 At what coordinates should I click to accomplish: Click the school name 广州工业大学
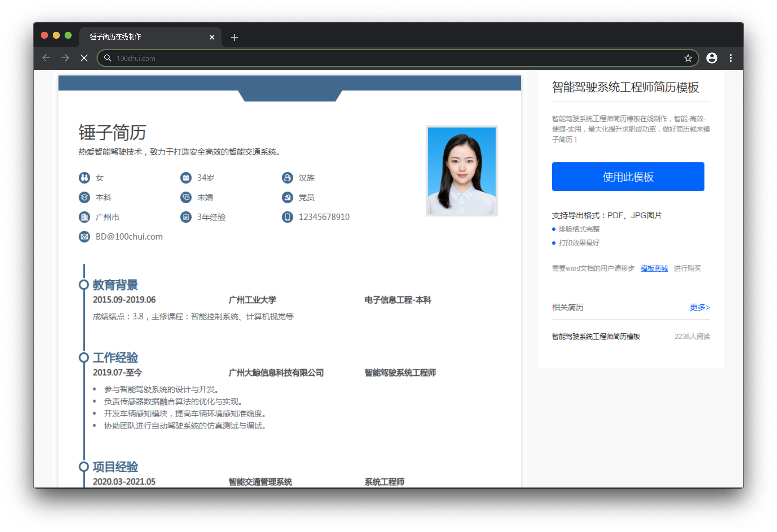[252, 300]
